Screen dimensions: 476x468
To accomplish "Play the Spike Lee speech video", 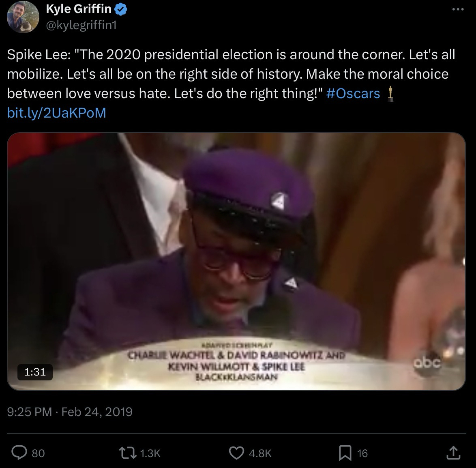I will [x=236, y=262].
